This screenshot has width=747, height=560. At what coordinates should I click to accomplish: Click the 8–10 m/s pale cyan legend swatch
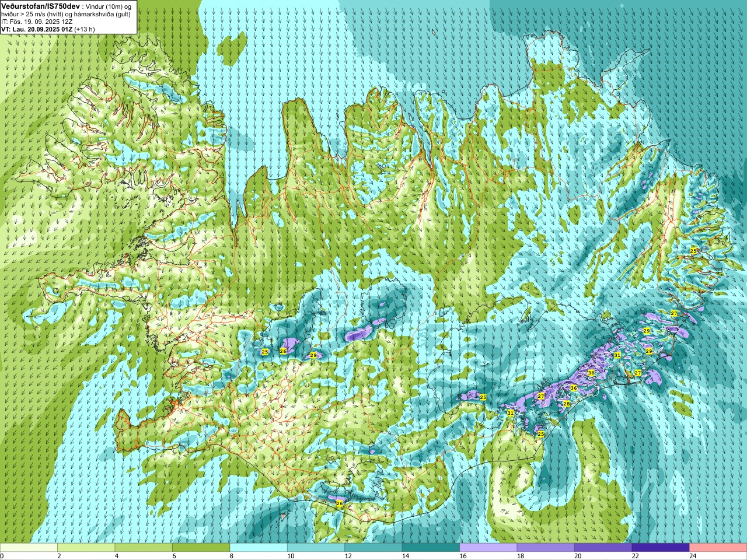259,548
